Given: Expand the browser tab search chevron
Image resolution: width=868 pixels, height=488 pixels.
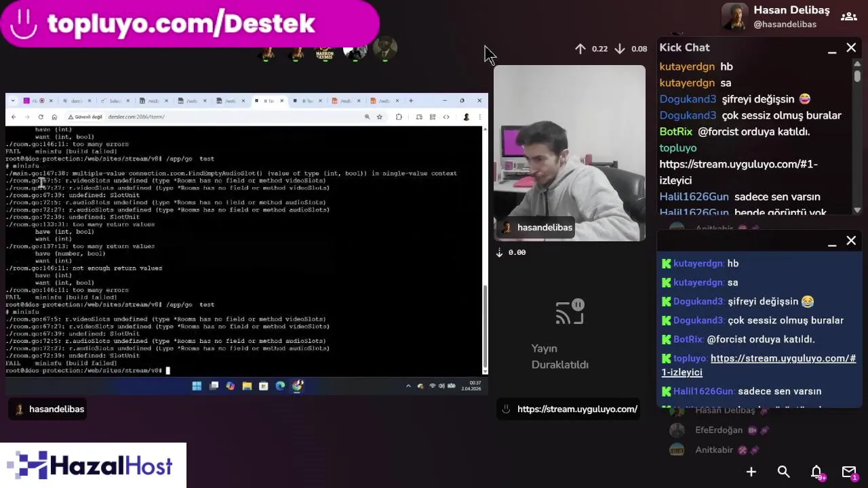Looking at the screenshot, I should [14, 101].
